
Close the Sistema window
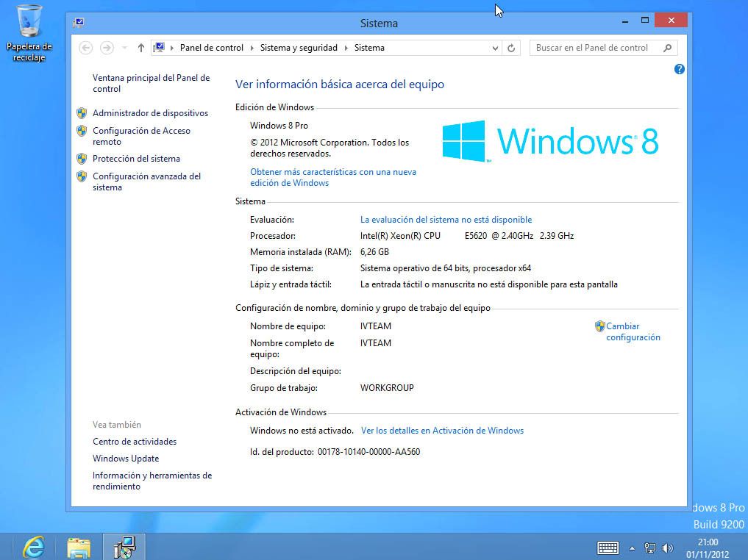(672, 20)
